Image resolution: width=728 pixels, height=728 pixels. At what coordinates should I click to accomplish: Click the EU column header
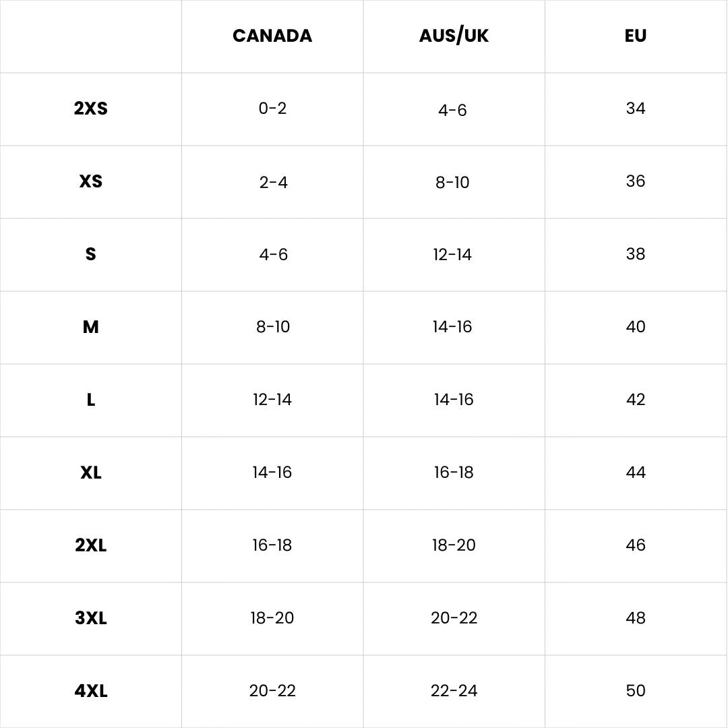635,36
